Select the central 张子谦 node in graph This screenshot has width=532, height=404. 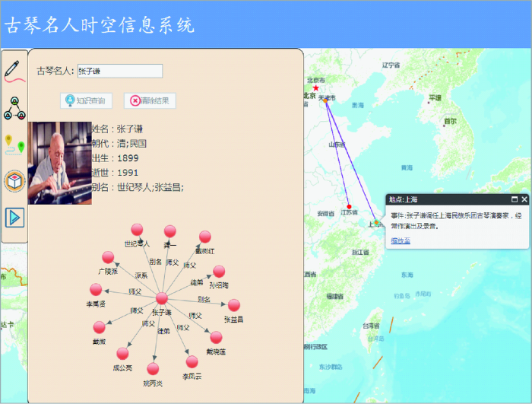click(162, 298)
